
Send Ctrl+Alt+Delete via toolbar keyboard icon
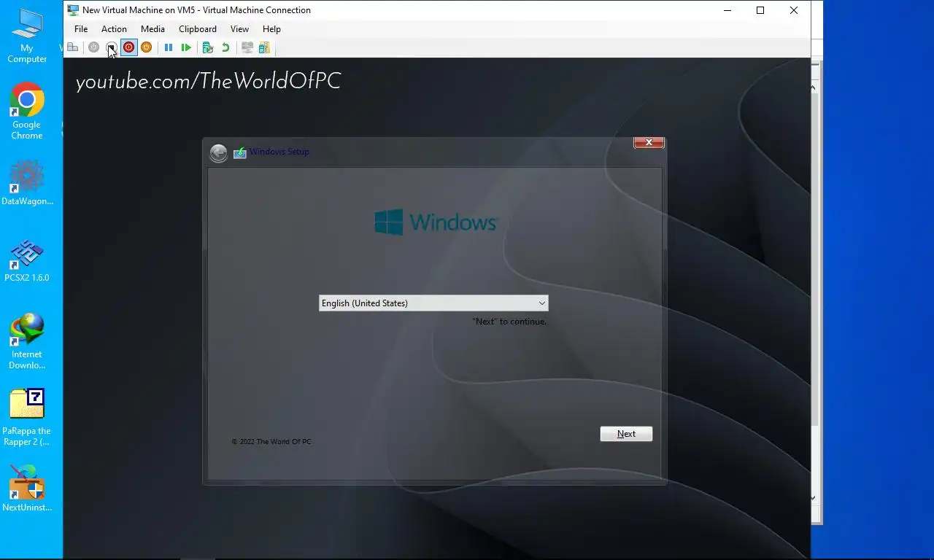point(73,47)
